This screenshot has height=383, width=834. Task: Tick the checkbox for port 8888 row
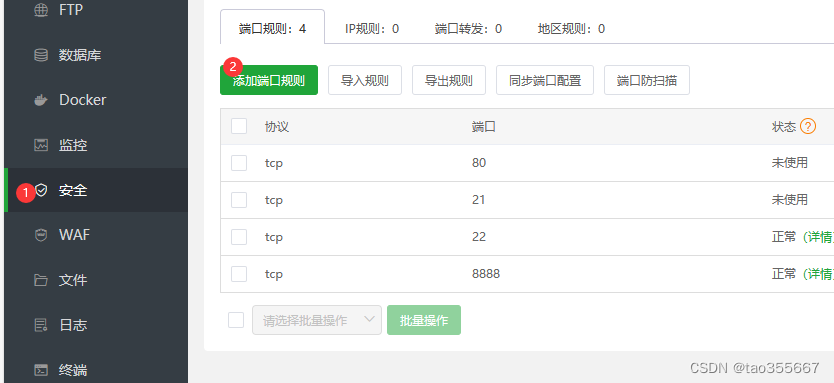pos(239,274)
